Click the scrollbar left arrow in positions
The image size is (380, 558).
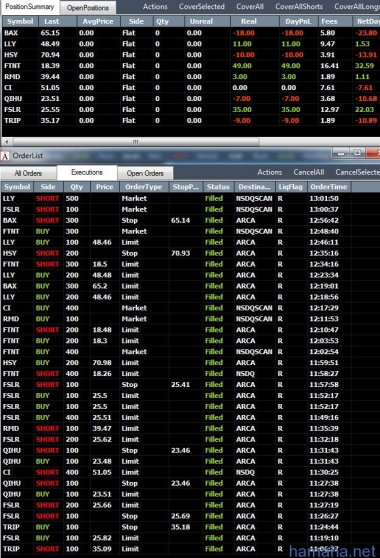pyautogui.click(x=7, y=142)
